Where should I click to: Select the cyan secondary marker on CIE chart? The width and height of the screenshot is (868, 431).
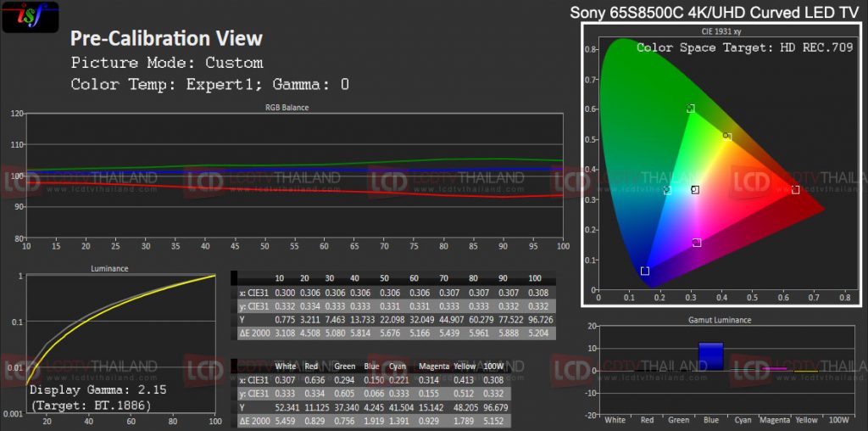tap(667, 191)
